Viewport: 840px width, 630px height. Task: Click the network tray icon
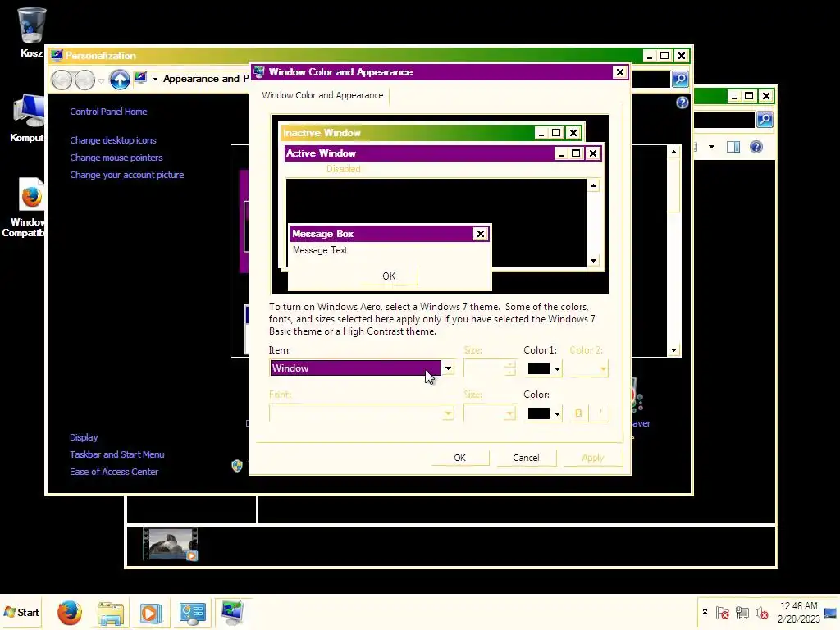click(742, 612)
